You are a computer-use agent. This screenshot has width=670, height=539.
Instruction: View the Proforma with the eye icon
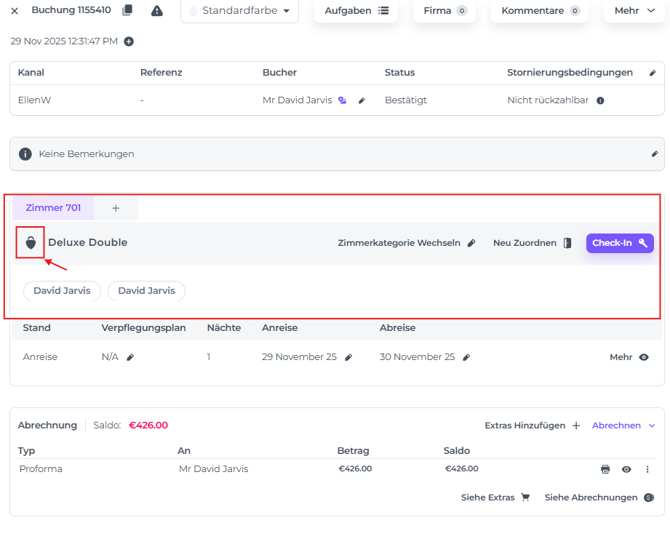(x=626, y=469)
